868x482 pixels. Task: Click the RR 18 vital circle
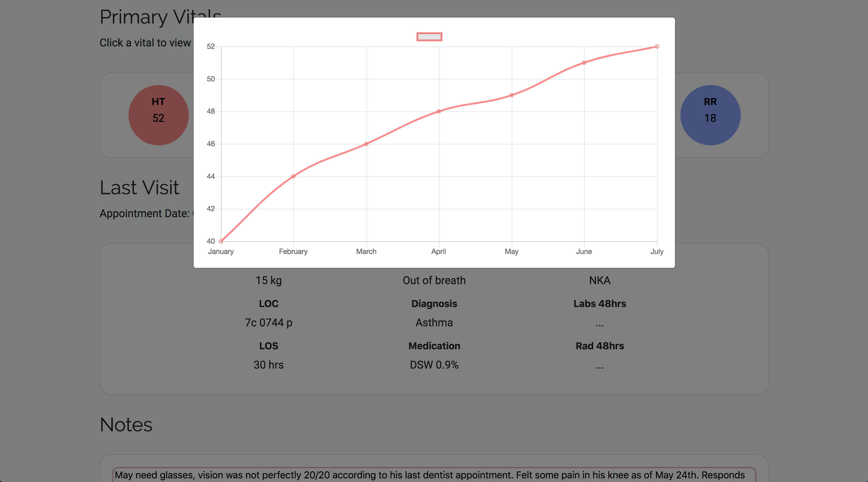click(710, 115)
